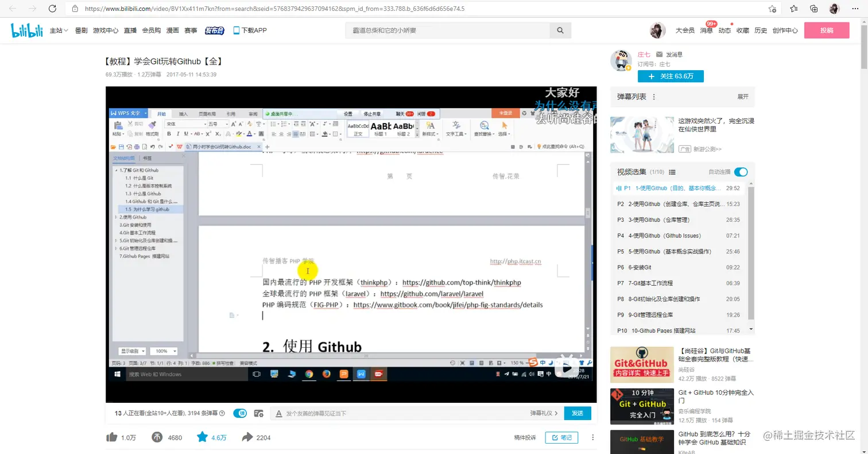This screenshot has width=868, height=454.
Task: Open the browser profile avatar
Action: pyautogui.click(x=834, y=9)
